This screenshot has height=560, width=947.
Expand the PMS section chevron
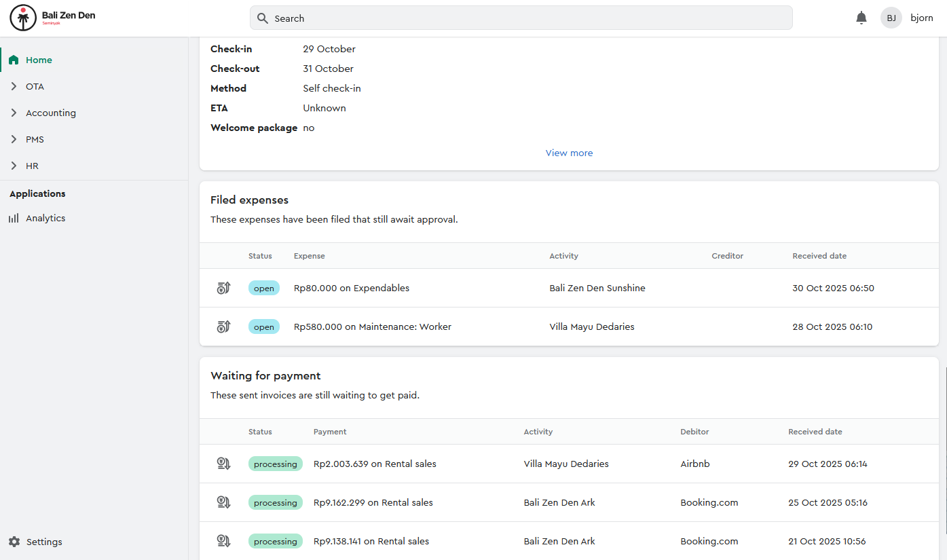14,139
